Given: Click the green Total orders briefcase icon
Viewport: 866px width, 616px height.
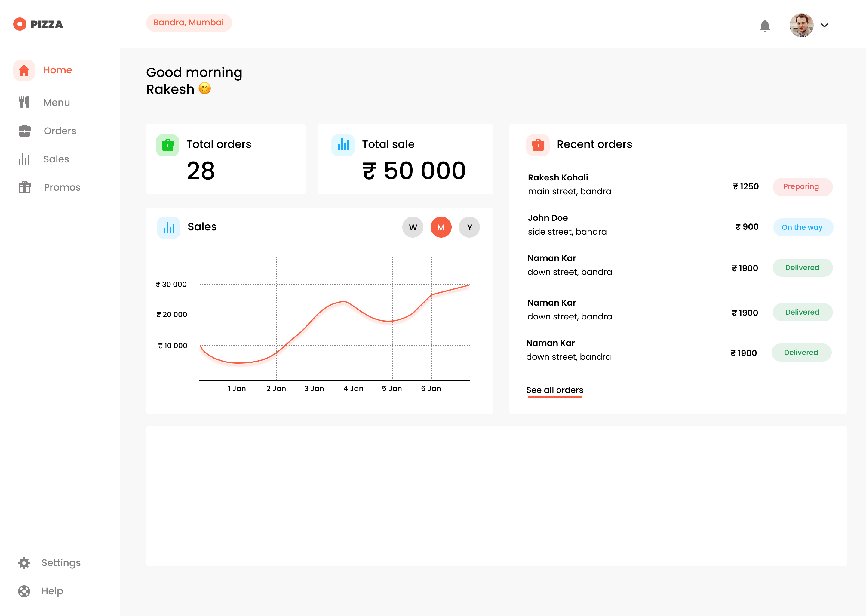Looking at the screenshot, I should click(x=167, y=145).
